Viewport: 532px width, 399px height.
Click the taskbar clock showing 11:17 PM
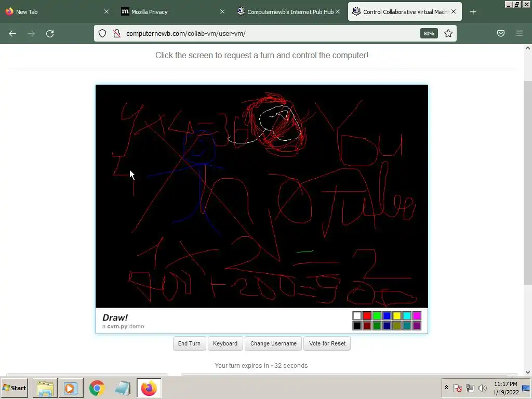click(x=506, y=388)
